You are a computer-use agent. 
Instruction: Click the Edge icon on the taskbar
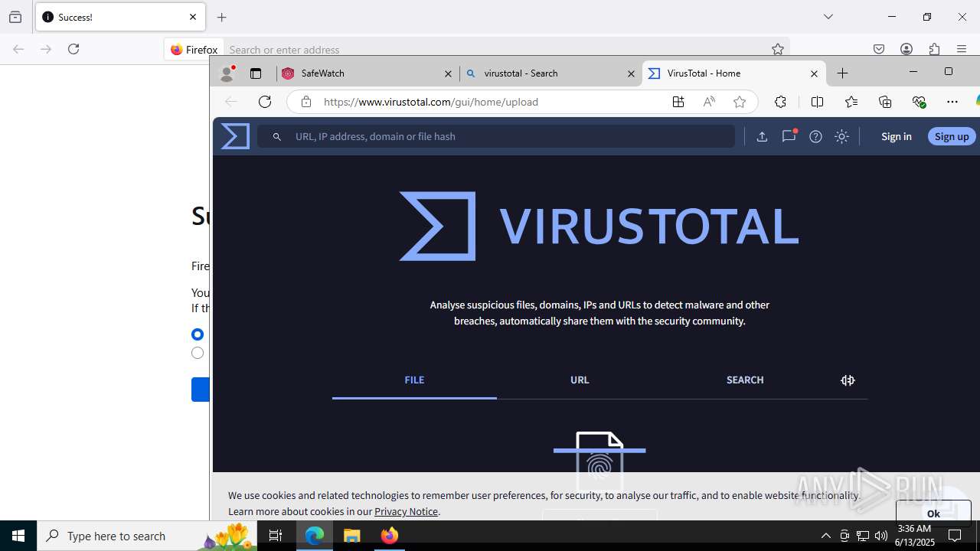[x=315, y=536]
